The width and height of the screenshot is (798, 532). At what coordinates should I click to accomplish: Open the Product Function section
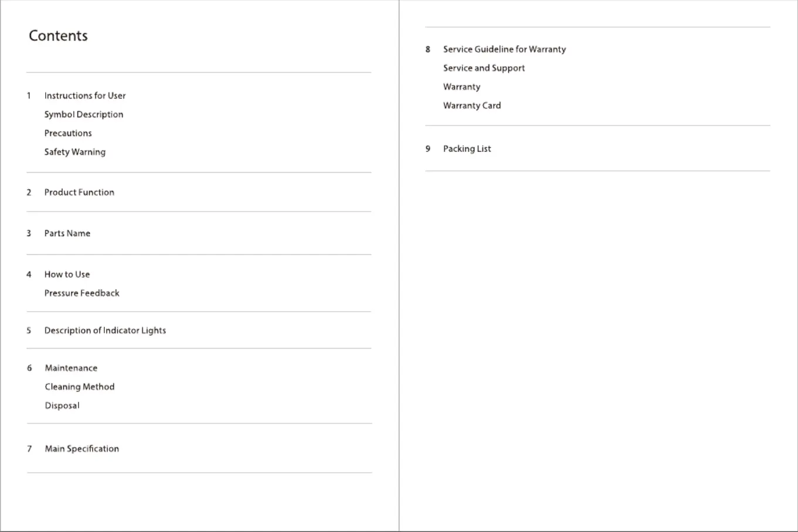79,192
